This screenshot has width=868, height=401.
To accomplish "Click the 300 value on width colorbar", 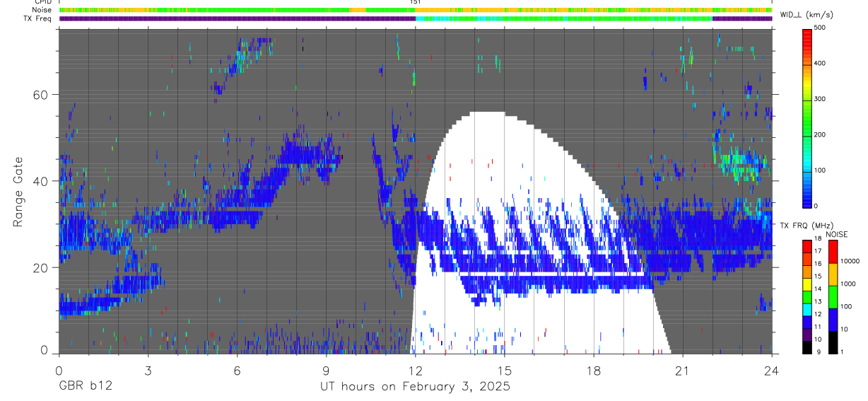I will [820, 99].
